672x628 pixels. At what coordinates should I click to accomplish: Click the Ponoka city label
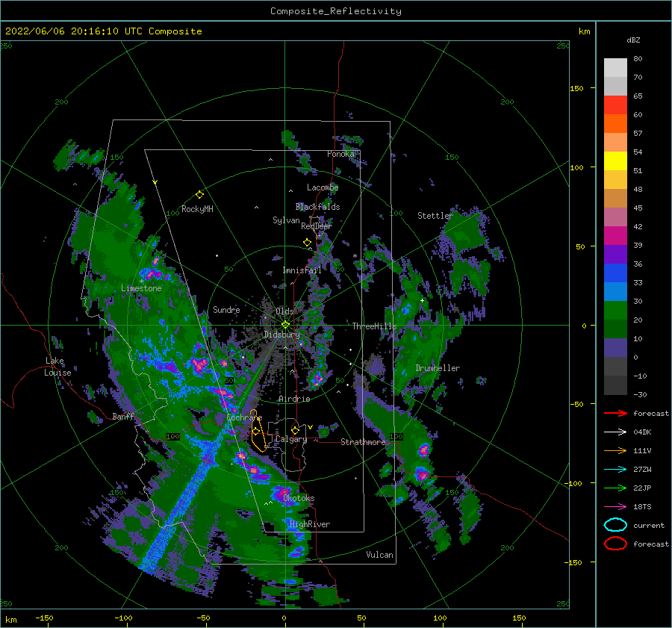click(x=340, y=154)
